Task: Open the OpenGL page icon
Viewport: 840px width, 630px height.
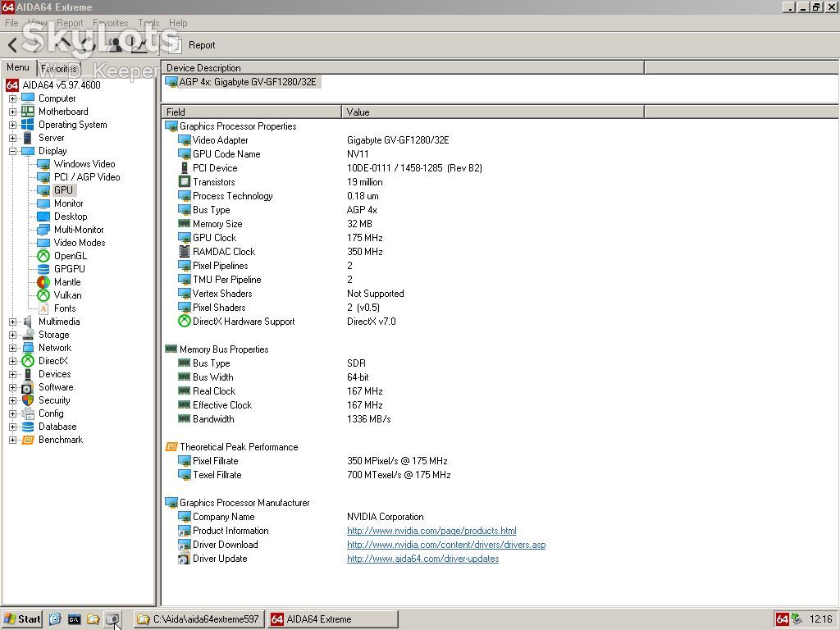Action: [43, 256]
